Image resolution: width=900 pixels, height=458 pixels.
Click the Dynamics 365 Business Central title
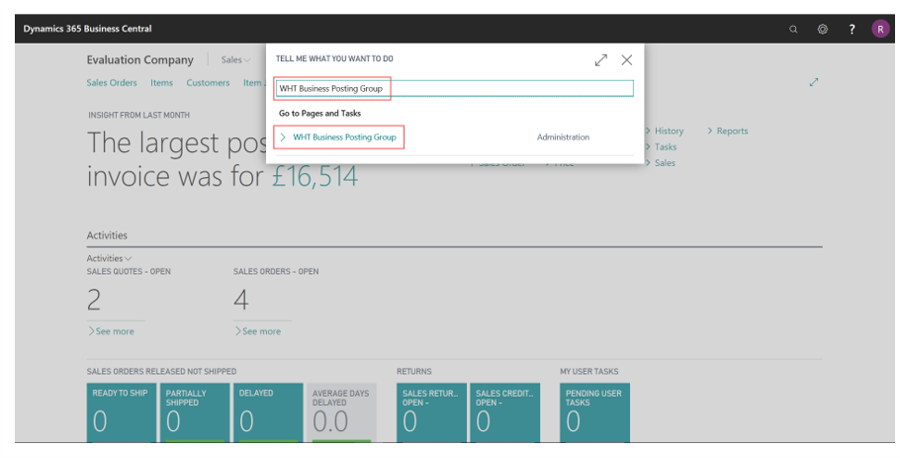(x=87, y=29)
